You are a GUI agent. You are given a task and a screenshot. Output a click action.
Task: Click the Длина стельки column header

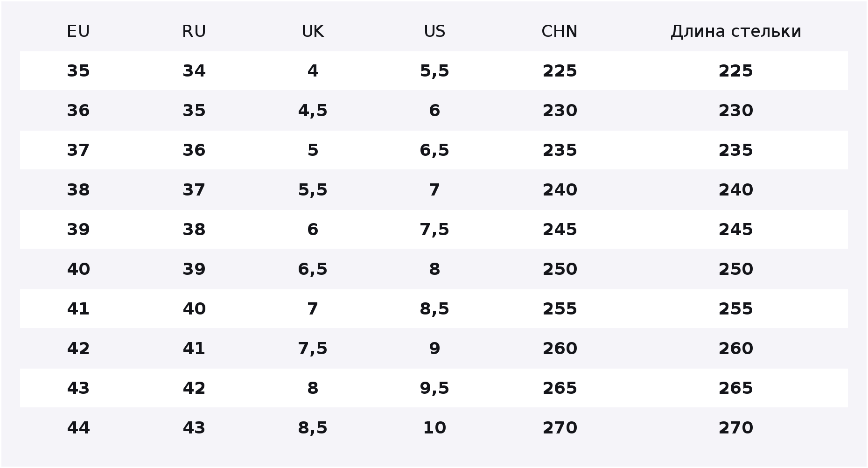[736, 31]
